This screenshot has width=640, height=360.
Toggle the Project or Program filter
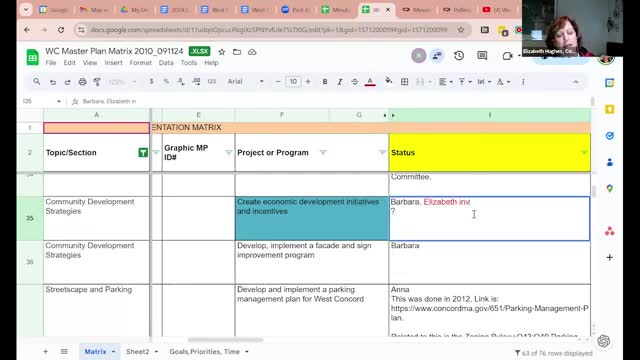click(x=323, y=153)
